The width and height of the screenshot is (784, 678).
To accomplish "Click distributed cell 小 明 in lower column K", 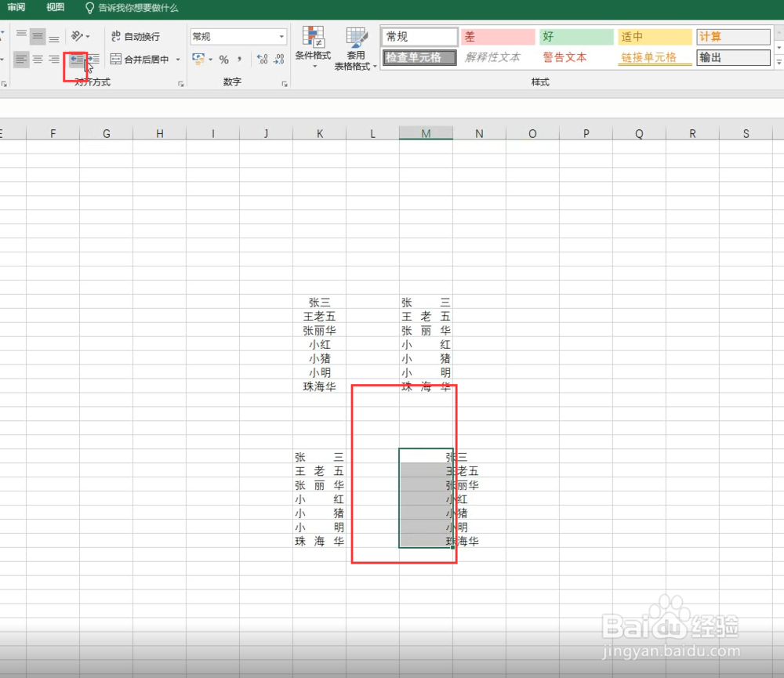I will [x=320, y=527].
